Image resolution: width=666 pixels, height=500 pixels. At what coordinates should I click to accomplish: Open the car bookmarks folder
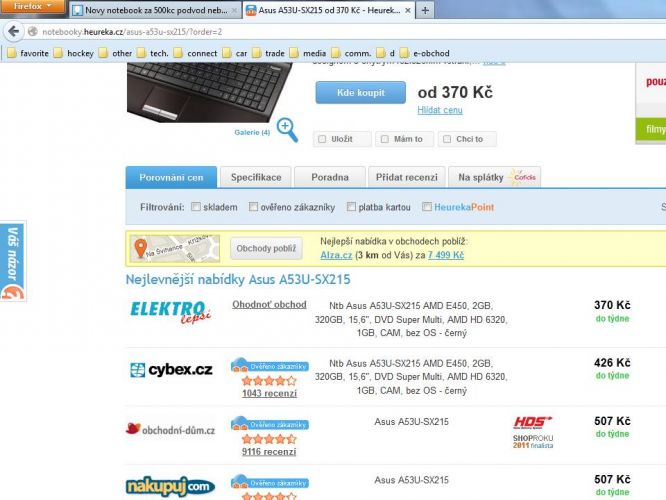point(235,53)
